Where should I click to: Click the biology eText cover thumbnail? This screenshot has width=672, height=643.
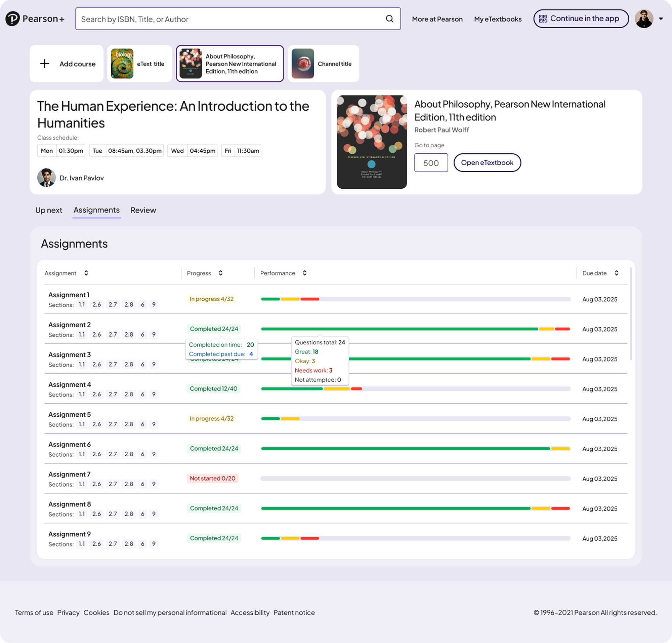click(122, 64)
